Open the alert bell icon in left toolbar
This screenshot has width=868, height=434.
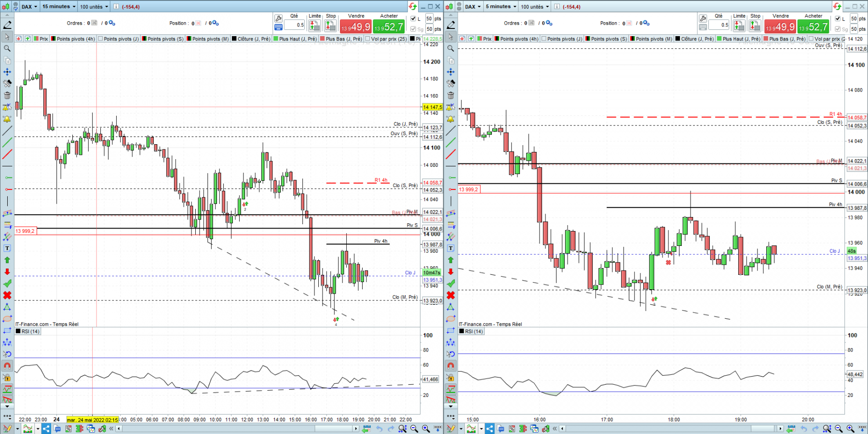point(7,119)
